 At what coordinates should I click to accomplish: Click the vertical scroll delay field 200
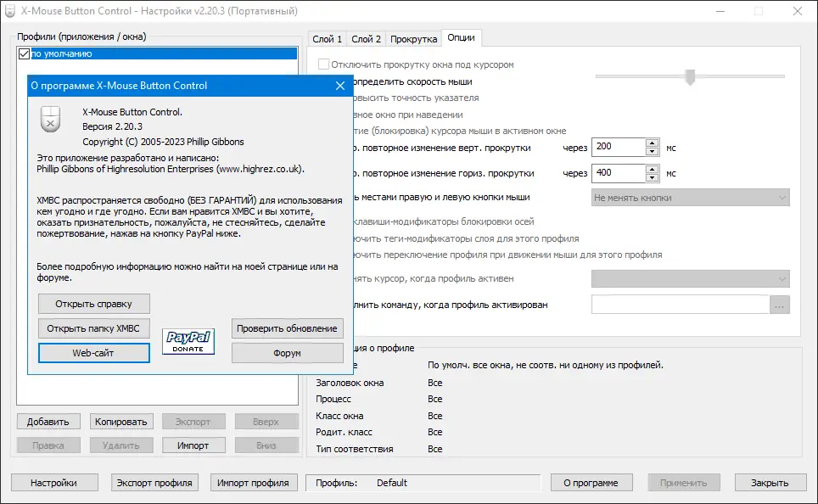(x=619, y=147)
